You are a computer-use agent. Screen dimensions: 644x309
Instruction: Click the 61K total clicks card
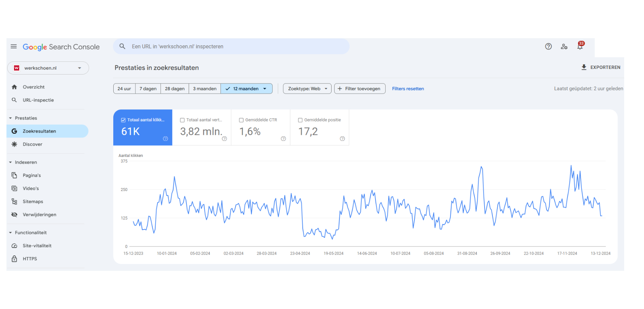point(143,127)
